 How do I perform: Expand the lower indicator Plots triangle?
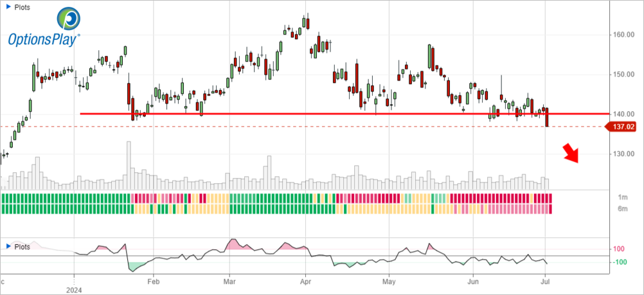[x=10, y=247]
